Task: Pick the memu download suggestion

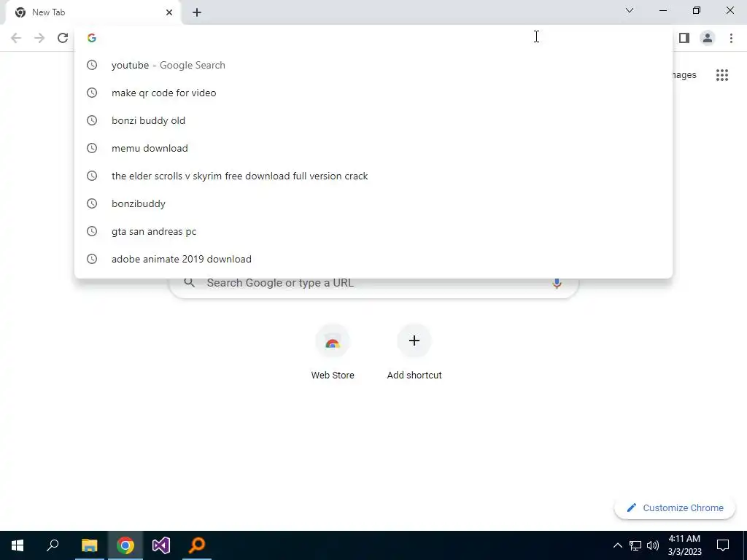Action: [373, 148]
